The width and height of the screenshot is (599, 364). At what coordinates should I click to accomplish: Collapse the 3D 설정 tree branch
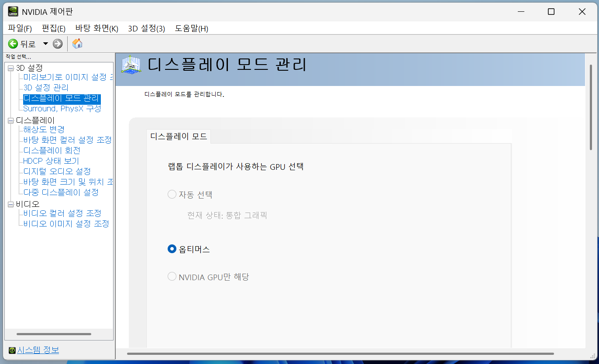pyautogui.click(x=10, y=68)
